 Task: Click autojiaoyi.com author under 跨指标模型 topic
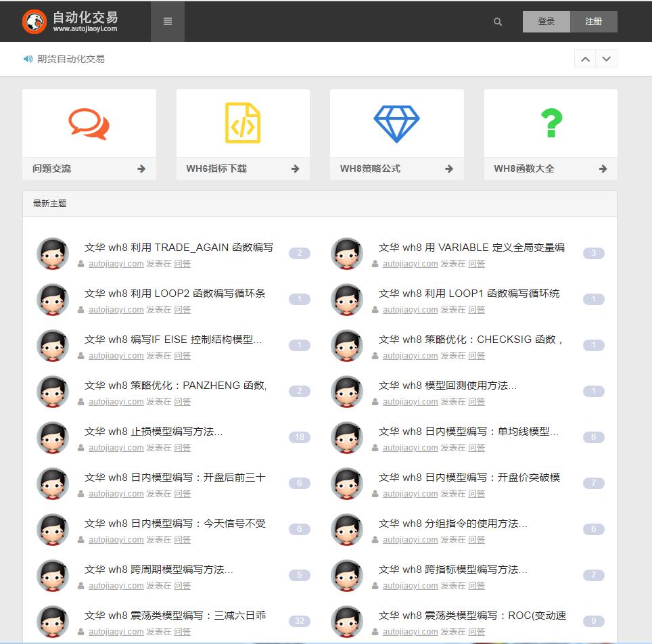click(410, 586)
